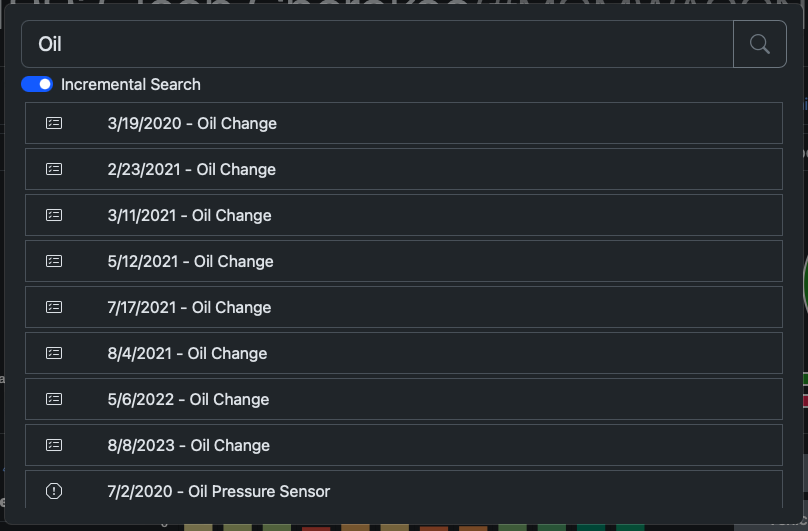Toggle the Incremental Search switch
This screenshot has height=531, width=808.
tap(37, 84)
